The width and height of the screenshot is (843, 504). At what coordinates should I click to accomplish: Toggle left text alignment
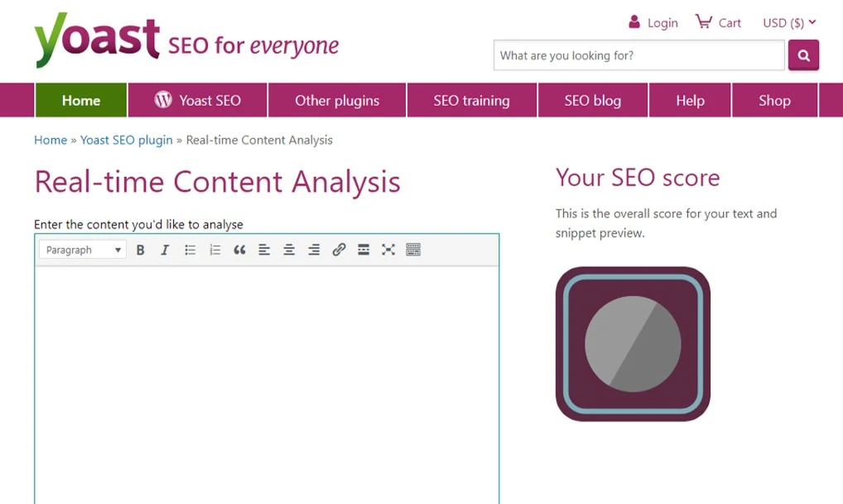(x=264, y=249)
